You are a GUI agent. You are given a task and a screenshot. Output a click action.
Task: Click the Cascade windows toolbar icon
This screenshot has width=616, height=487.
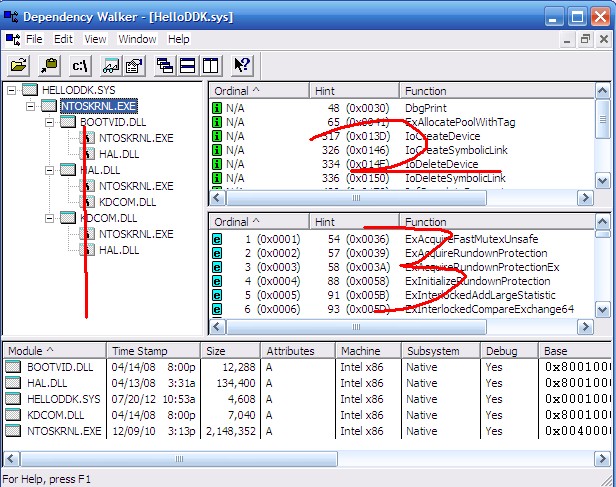point(165,66)
